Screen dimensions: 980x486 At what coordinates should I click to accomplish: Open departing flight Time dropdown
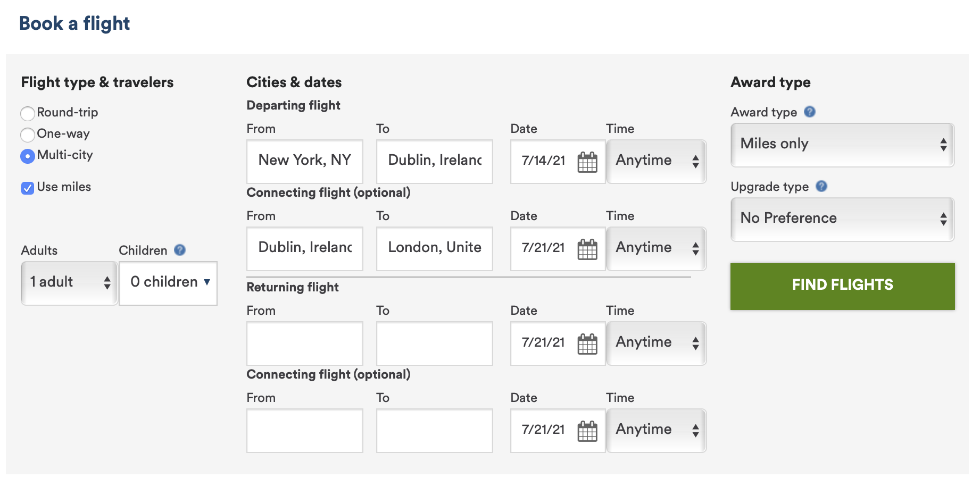657,162
